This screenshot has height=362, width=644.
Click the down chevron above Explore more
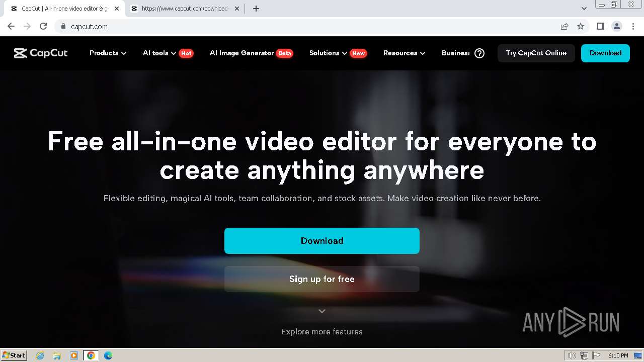click(322, 311)
